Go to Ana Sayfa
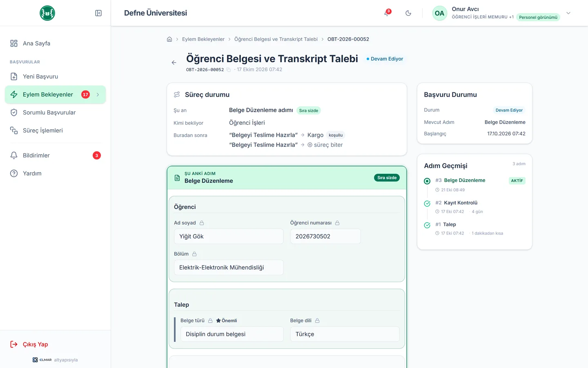Screen dimensions: 588x368 [x=56, y=43]
